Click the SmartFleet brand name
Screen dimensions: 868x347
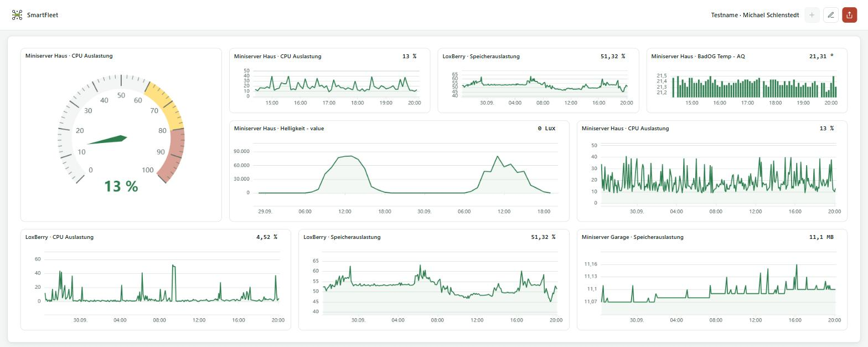pyautogui.click(x=43, y=15)
